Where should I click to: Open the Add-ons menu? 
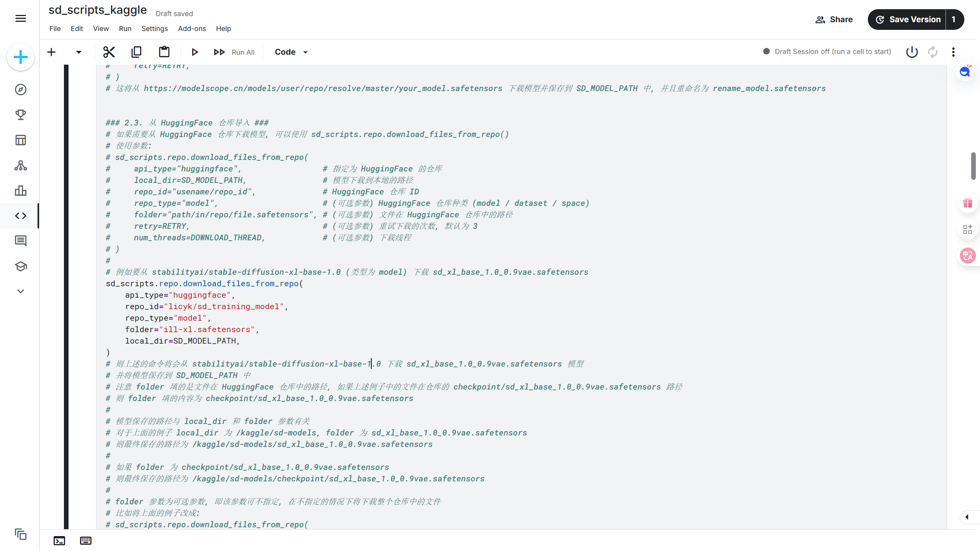point(192,29)
